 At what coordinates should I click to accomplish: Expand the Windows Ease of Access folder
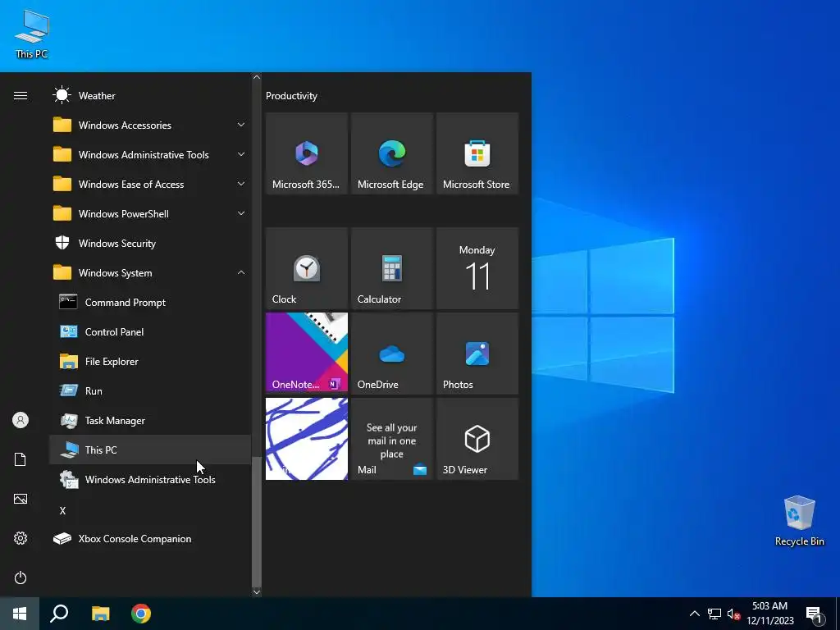tap(150, 185)
